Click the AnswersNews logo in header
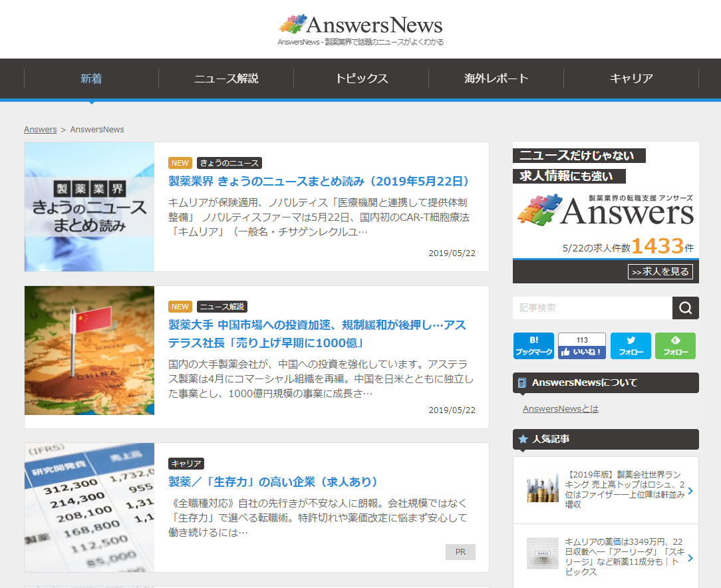Viewport: 721px width, 588px height. 360,25
